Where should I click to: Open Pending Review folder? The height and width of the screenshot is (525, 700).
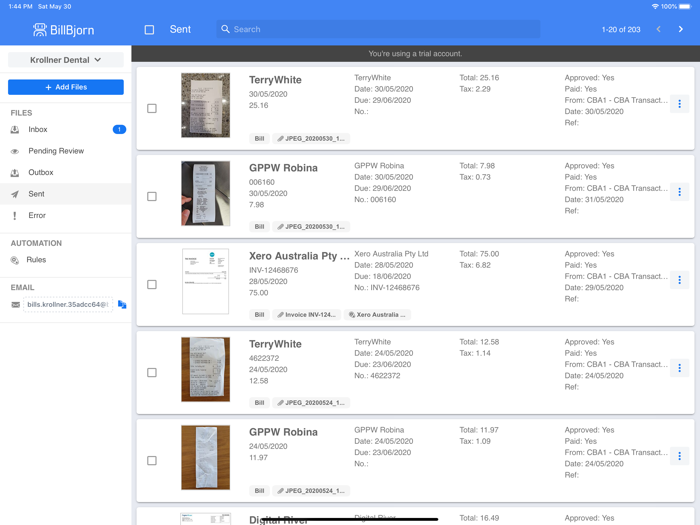[66, 151]
